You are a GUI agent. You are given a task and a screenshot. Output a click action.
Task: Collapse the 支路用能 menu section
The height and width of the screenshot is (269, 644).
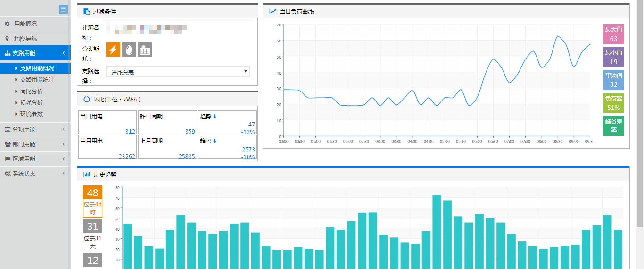35,53
